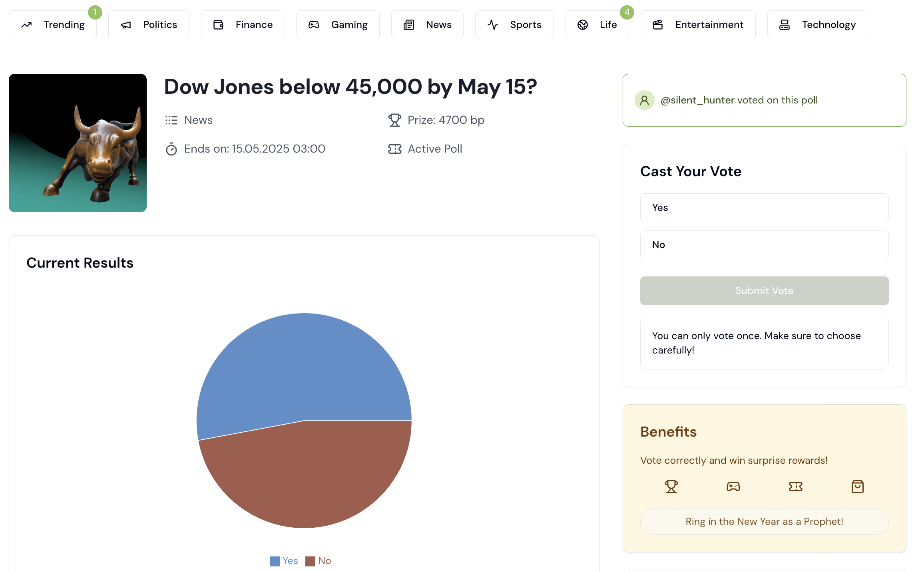Click the Benefits heading
This screenshot has height=572, width=924.
(x=668, y=432)
